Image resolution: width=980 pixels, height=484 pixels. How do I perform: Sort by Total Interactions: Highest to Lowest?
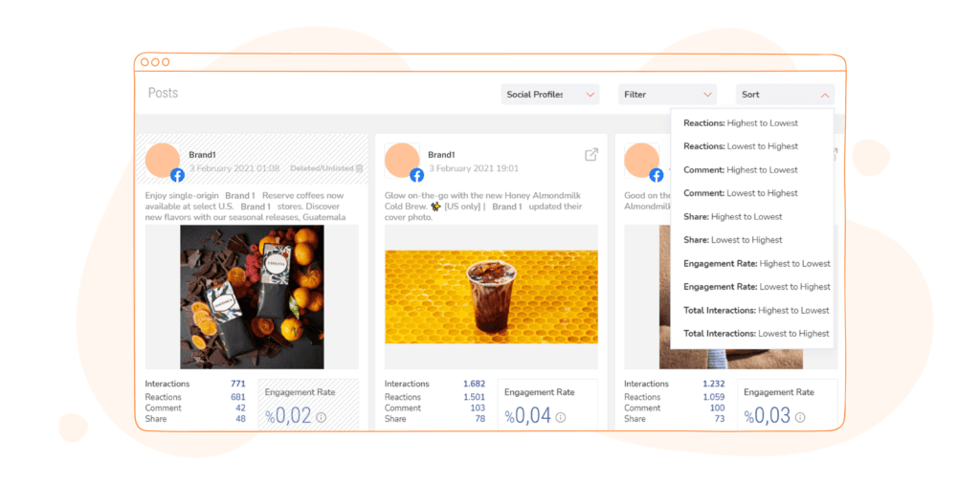(x=756, y=310)
